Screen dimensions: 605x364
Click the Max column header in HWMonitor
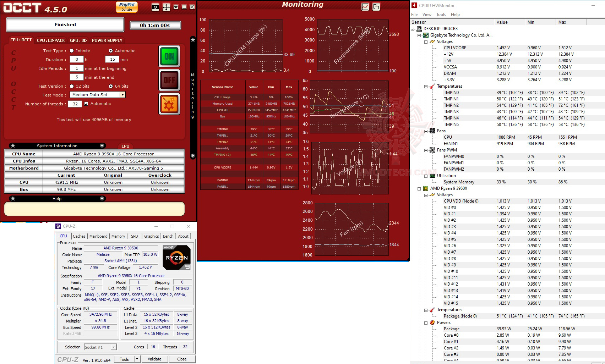click(571, 22)
